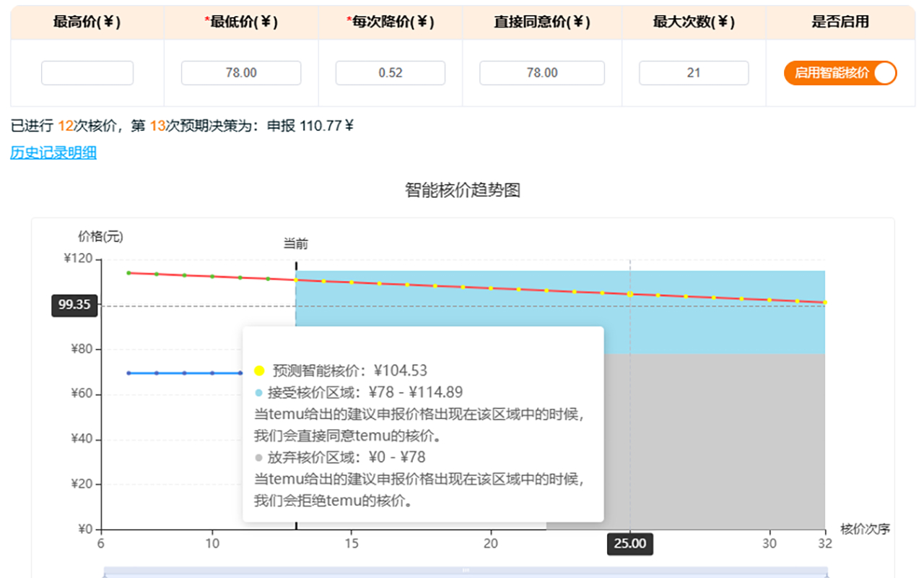Click the 是否启用 column header

pyautogui.click(x=840, y=22)
